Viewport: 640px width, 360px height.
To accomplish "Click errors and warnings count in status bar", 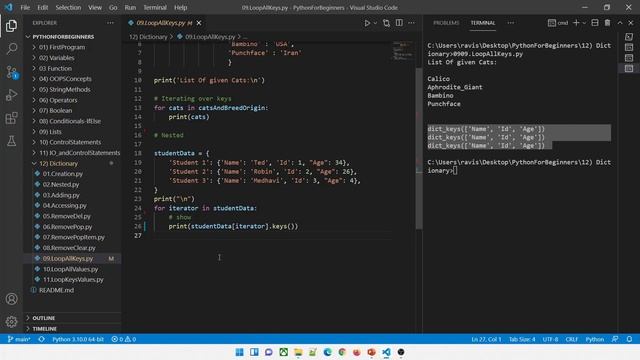I will pos(124,339).
